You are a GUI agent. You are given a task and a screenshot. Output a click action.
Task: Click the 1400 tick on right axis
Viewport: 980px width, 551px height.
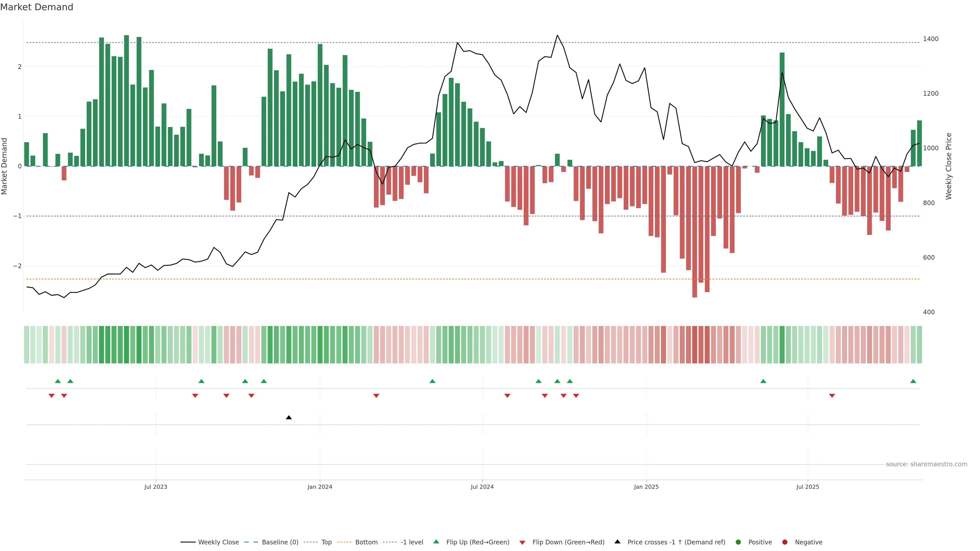(930, 39)
